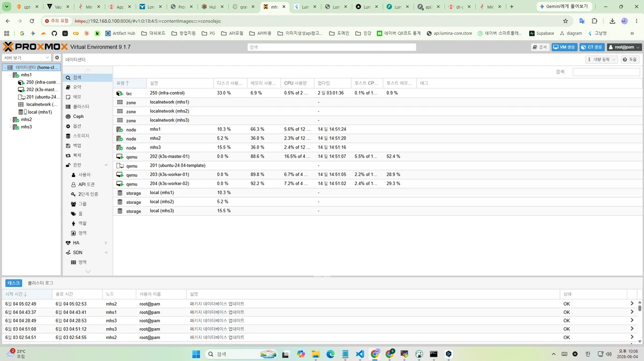644x361 pixels.
Task: Click the top header 검색 search field
Action: [x=332, y=47]
